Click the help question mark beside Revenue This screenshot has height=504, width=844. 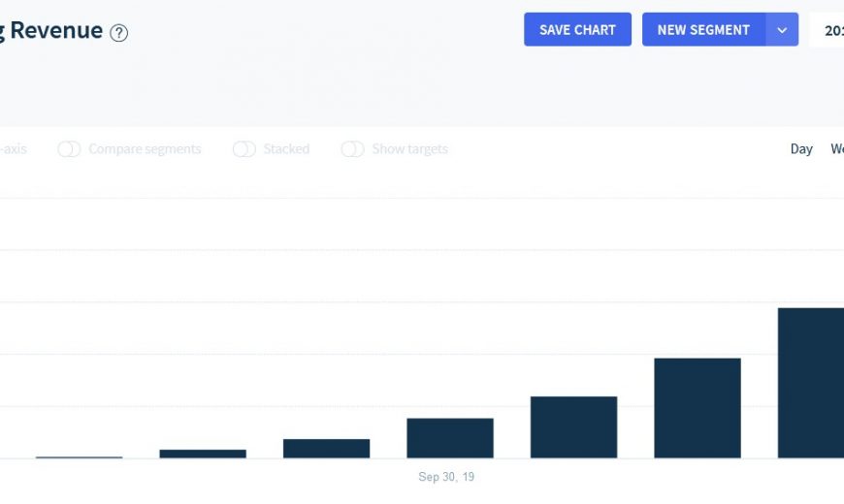(118, 33)
